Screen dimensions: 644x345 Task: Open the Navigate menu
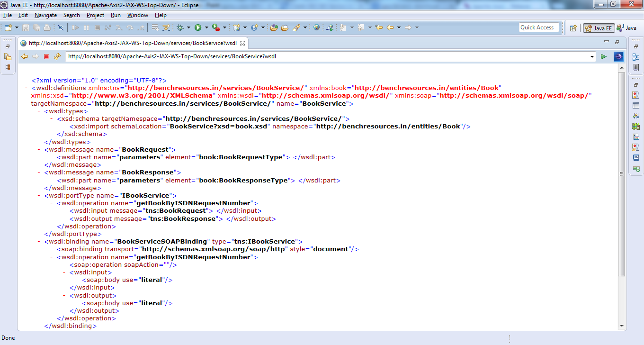pyautogui.click(x=45, y=15)
